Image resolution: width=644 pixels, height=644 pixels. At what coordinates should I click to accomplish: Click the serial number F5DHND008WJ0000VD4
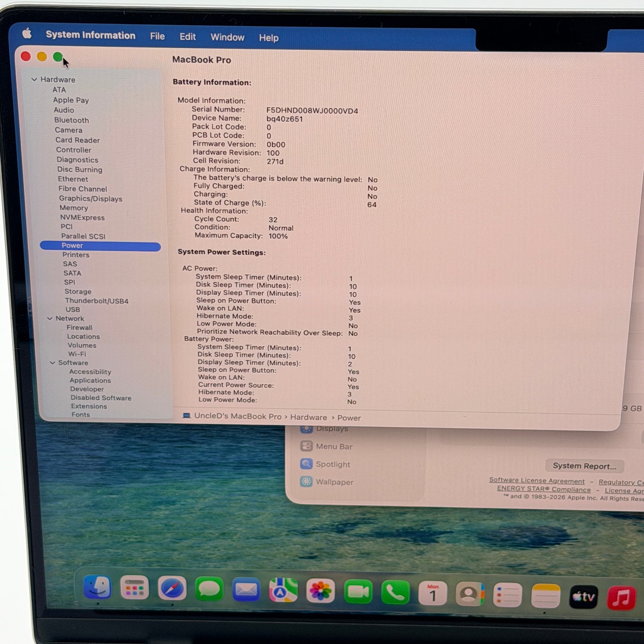click(312, 111)
